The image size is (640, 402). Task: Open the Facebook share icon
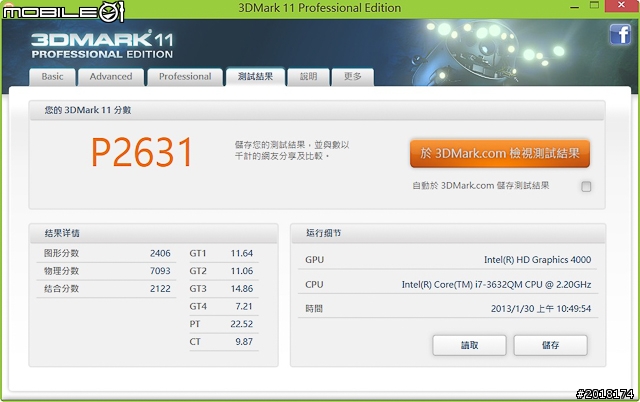pyautogui.click(x=620, y=34)
